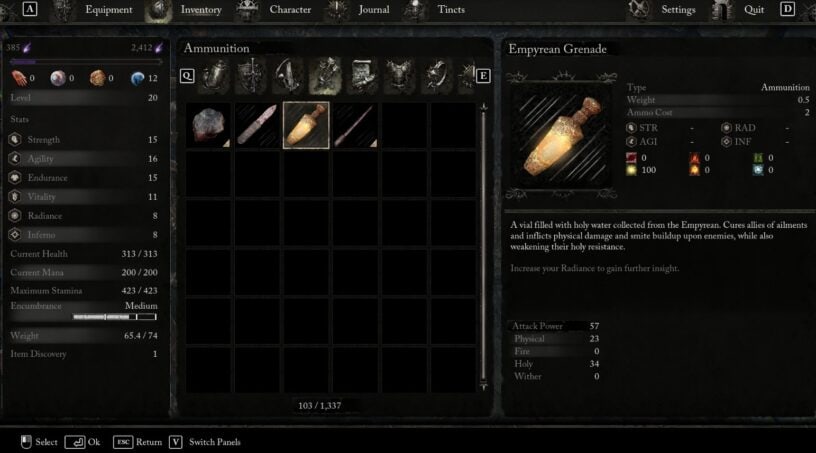Image resolution: width=816 pixels, height=453 pixels.
Task: Select the Empyrean Grenade item slot
Action: [306, 125]
